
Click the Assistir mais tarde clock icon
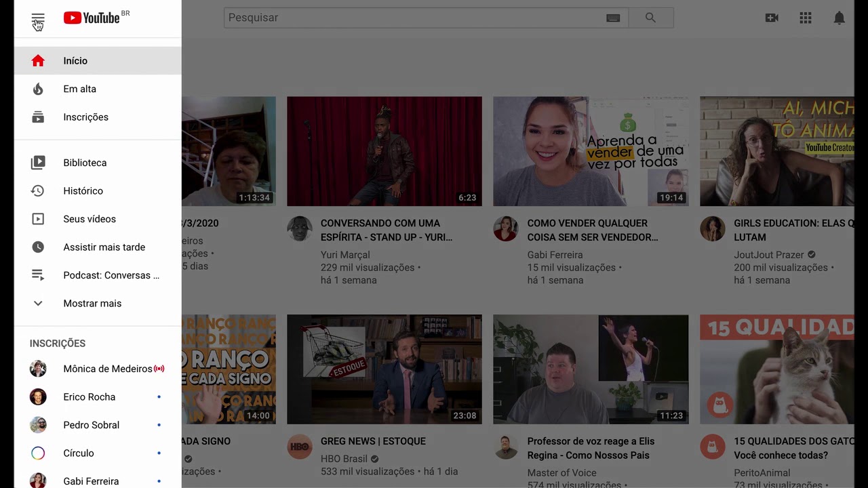click(38, 247)
